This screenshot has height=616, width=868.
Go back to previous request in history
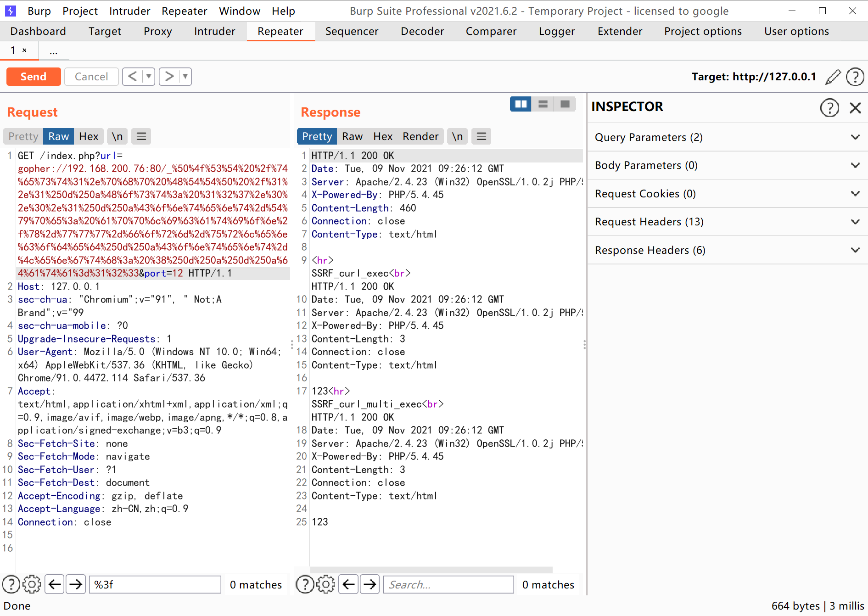(x=133, y=76)
